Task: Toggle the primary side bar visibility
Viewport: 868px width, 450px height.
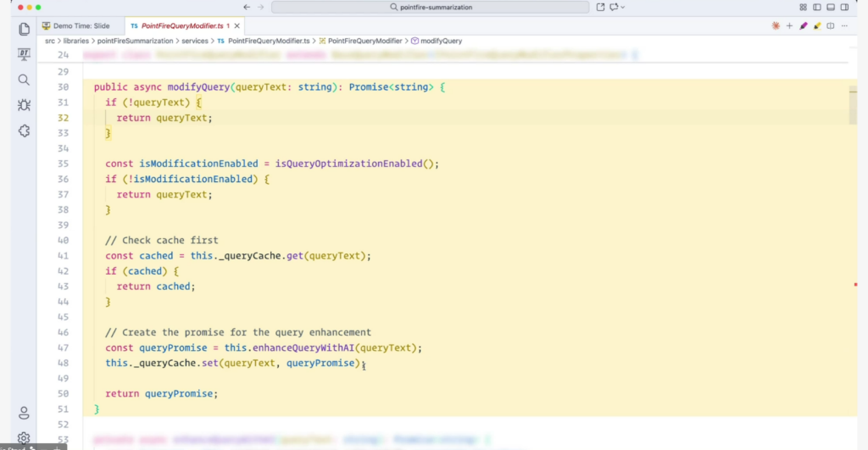Action: coord(817,7)
